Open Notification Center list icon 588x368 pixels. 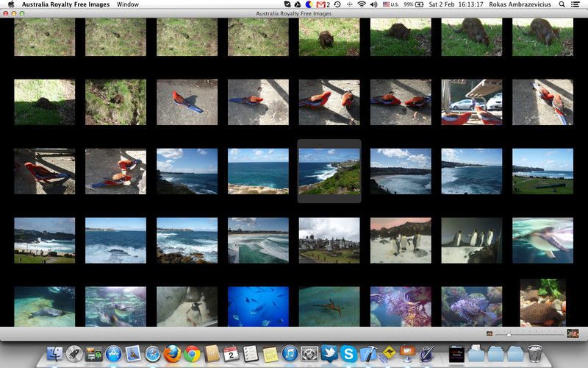tap(576, 4)
